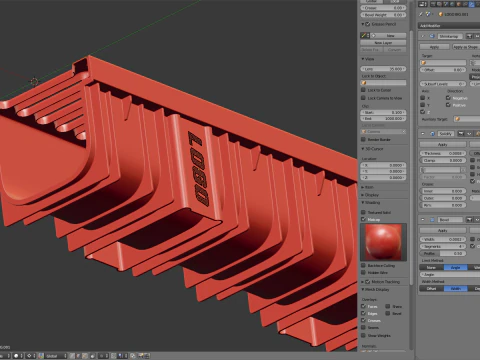Open the properties editor type selector
480x360 pixels.
(x=423, y=4)
